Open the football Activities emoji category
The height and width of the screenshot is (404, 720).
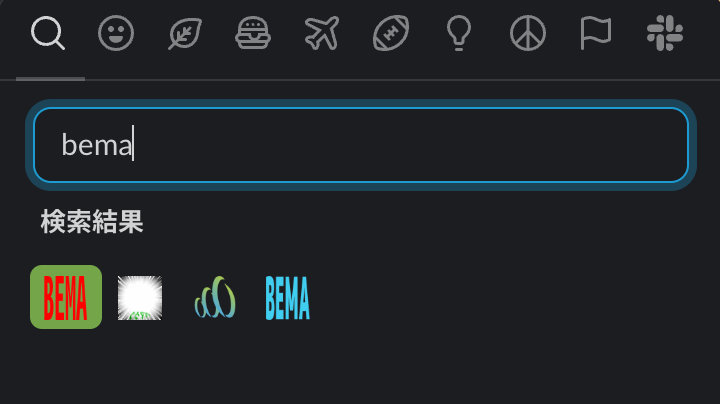391,33
